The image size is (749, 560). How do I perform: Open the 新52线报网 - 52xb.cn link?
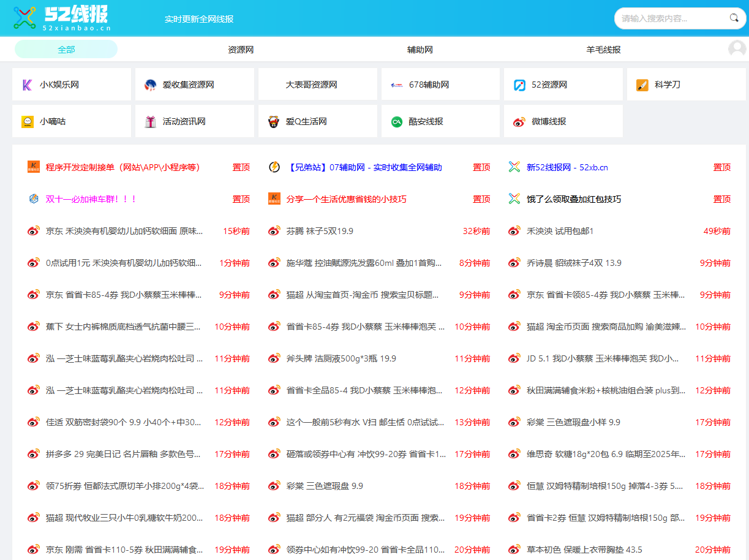pyautogui.click(x=567, y=167)
